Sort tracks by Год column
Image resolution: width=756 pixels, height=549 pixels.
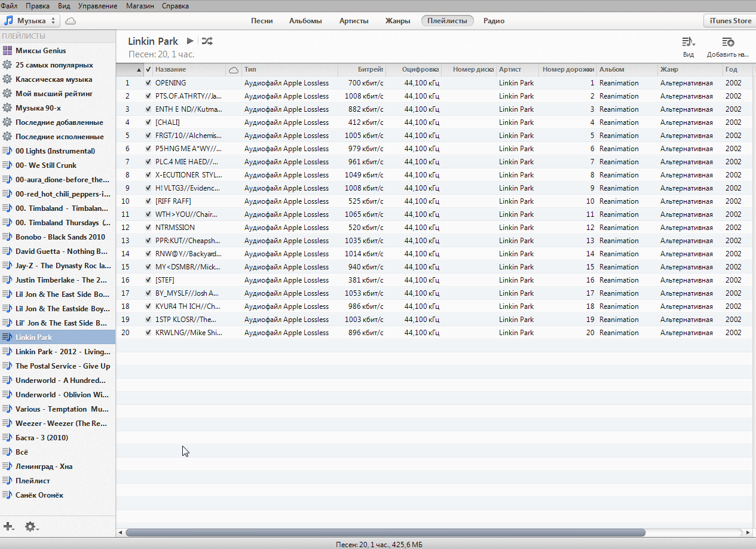coord(738,70)
